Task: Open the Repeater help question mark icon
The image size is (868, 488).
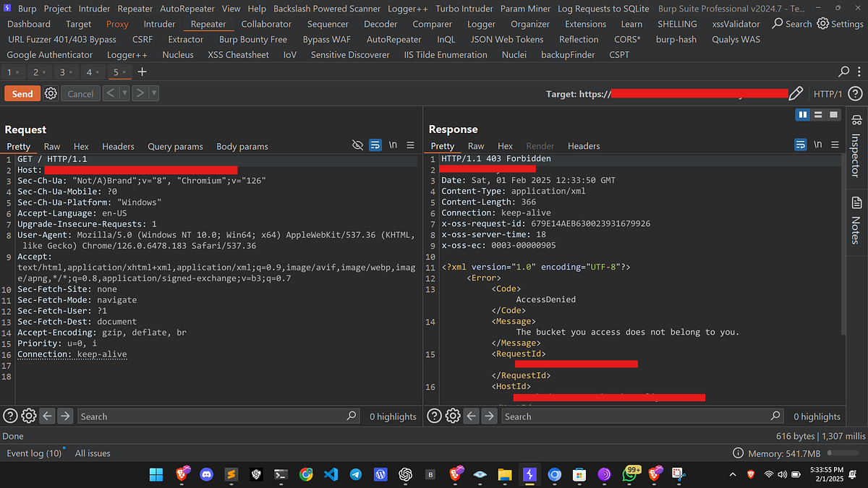Action: (854, 93)
